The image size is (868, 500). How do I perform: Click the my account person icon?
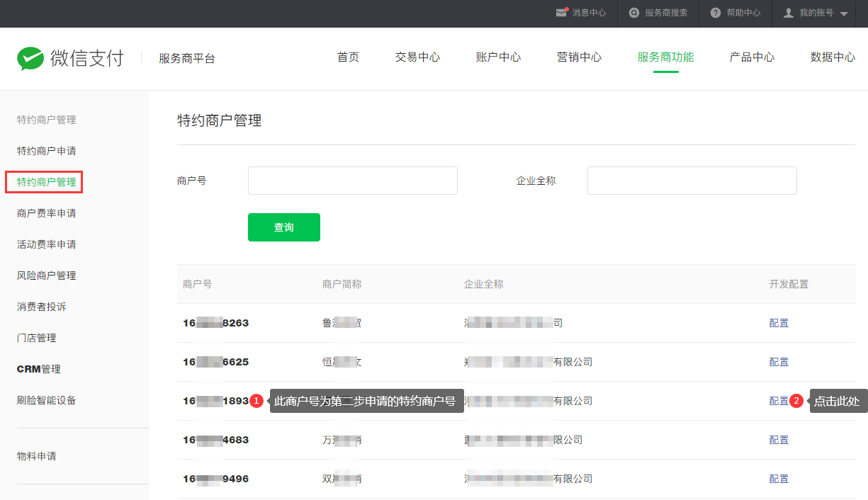coord(788,13)
